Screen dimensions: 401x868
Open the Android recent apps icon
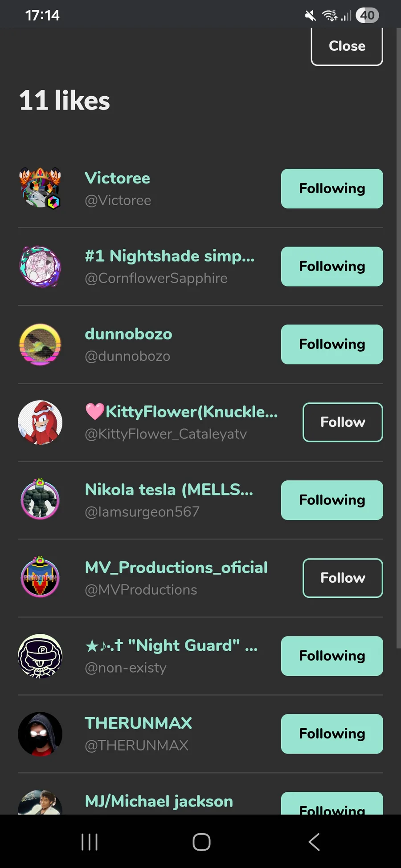(90, 842)
